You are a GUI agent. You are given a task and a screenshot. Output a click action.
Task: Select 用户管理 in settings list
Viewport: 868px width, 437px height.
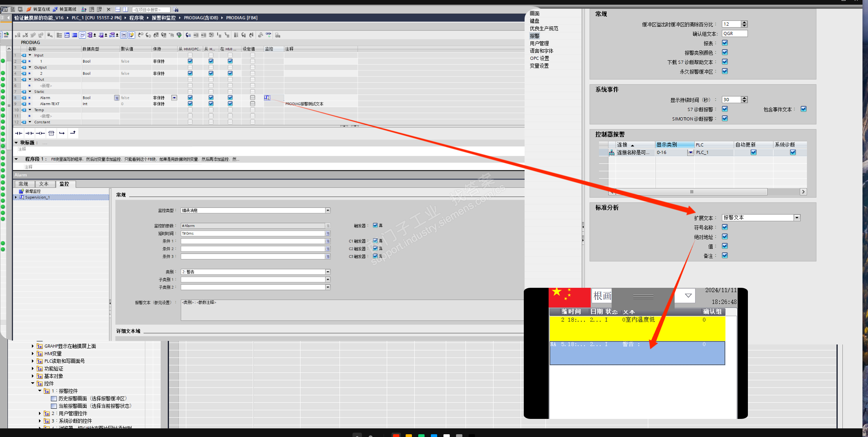[x=539, y=43]
